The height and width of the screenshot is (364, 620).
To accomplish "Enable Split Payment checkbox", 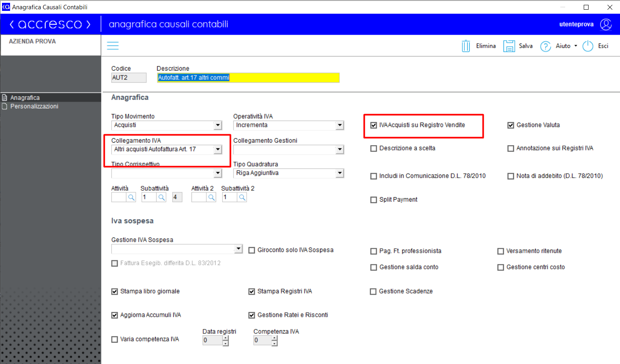I will 374,200.
